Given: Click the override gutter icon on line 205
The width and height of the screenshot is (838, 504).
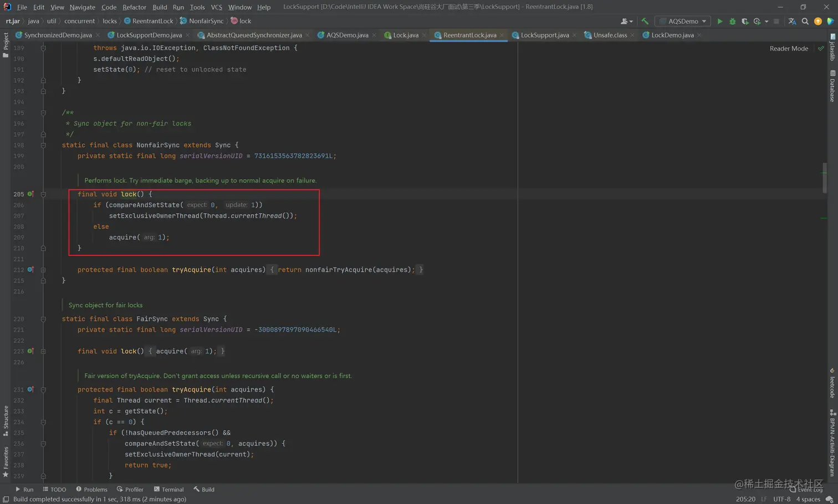Looking at the screenshot, I should (30, 194).
